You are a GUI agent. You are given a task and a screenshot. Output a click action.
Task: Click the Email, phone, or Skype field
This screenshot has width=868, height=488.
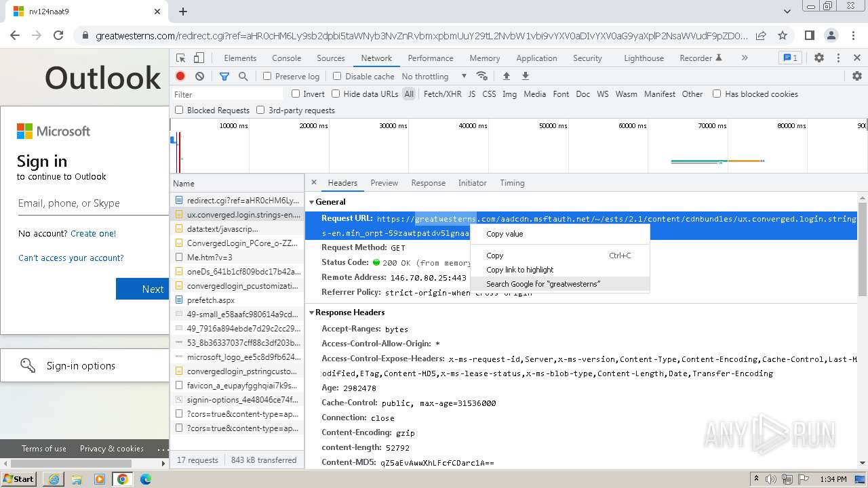(x=94, y=203)
